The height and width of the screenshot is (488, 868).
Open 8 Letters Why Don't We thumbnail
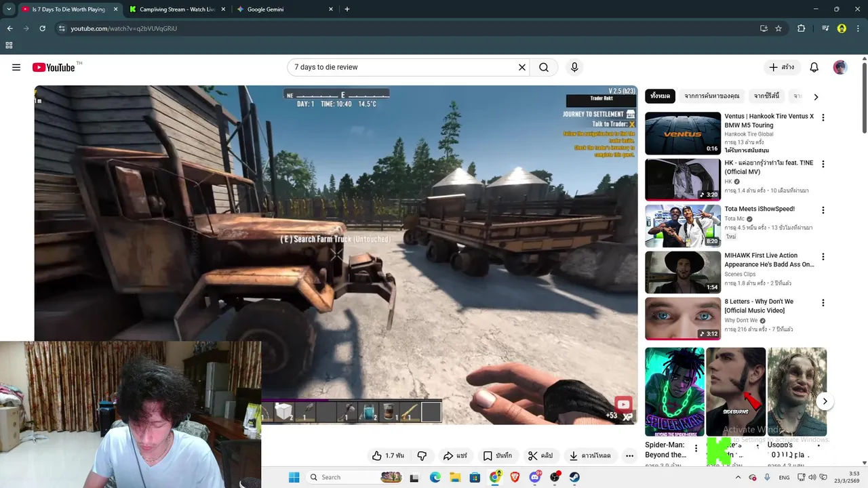pyautogui.click(x=683, y=319)
